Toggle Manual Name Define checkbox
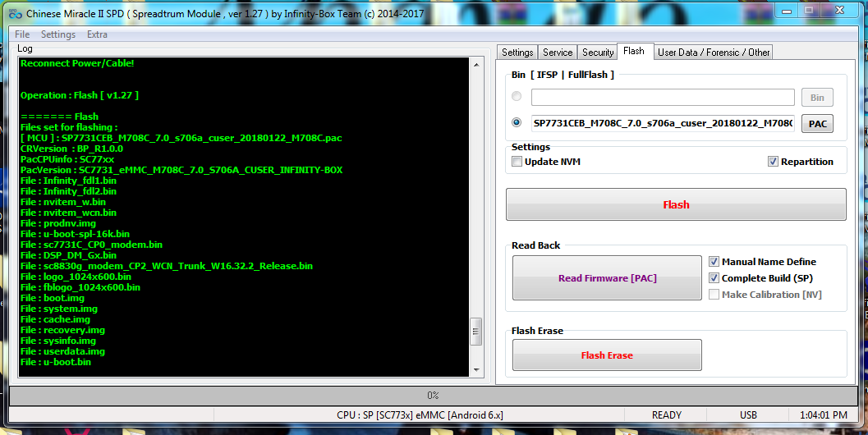This screenshot has width=868, height=435. pos(714,262)
